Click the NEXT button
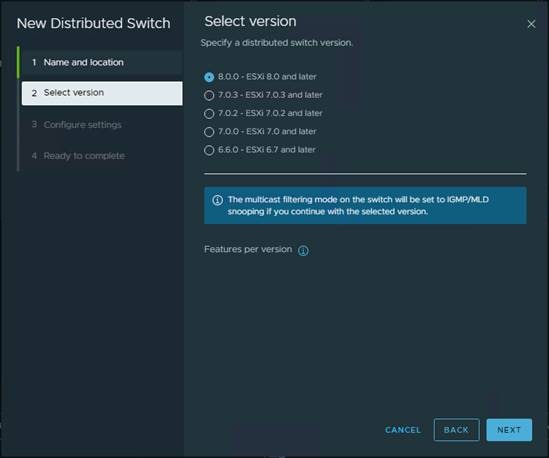Viewport: 549px width, 458px height. pos(509,430)
